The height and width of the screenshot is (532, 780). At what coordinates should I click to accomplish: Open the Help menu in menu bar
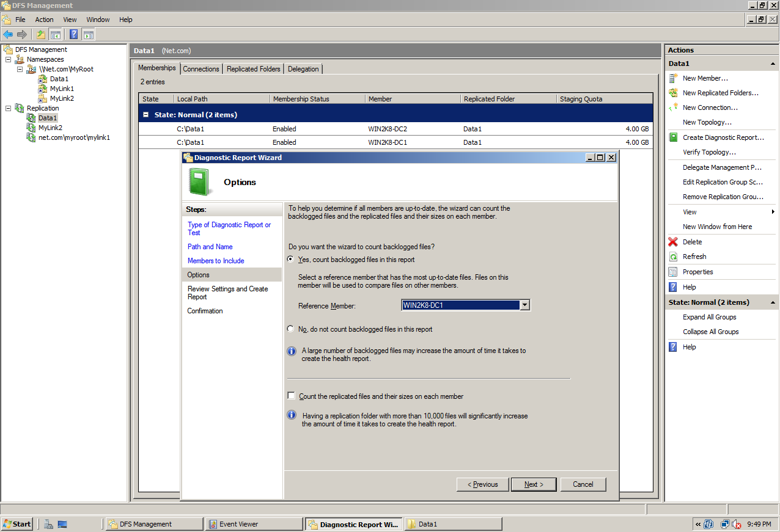pos(126,20)
